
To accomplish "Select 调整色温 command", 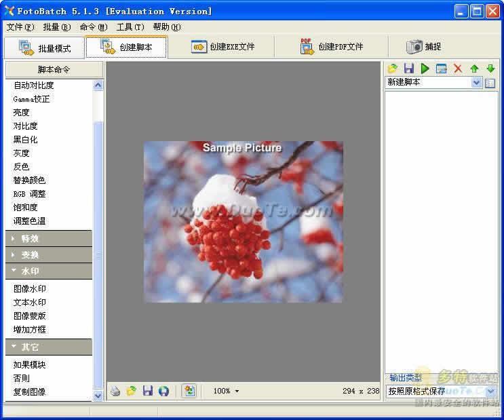I will (x=29, y=221).
